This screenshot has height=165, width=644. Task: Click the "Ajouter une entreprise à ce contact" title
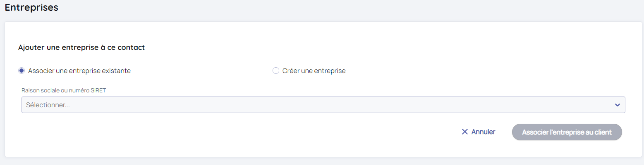point(81,47)
